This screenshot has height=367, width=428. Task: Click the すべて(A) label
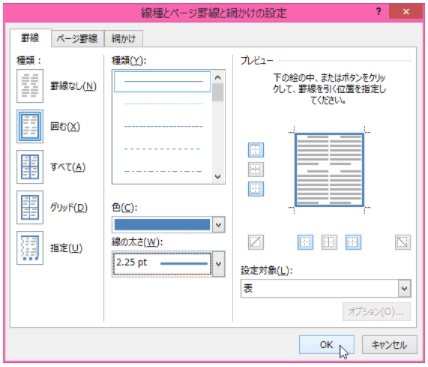[x=68, y=167]
